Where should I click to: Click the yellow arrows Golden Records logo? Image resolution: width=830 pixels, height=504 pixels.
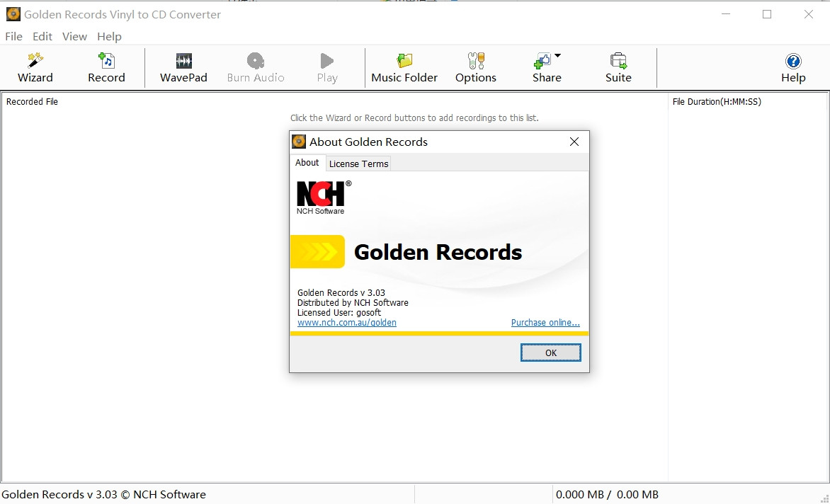click(x=317, y=252)
